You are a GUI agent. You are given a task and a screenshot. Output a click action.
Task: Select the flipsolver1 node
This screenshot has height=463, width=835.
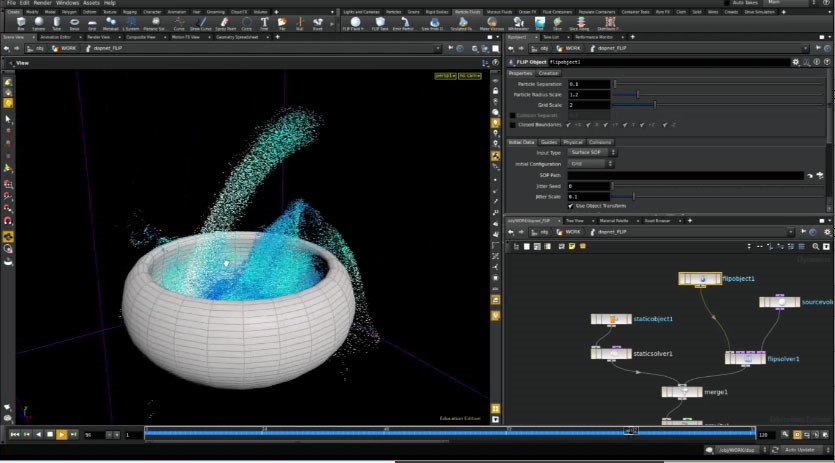745,358
